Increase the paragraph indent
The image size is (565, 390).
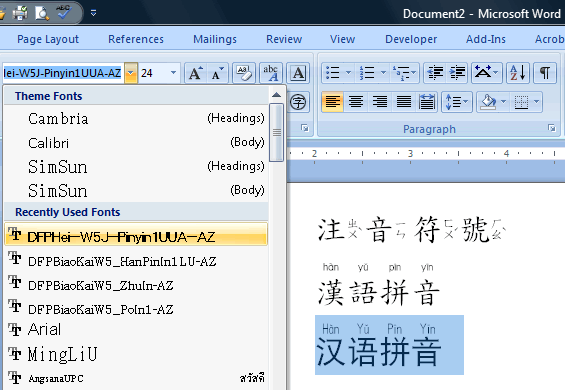tap(457, 72)
